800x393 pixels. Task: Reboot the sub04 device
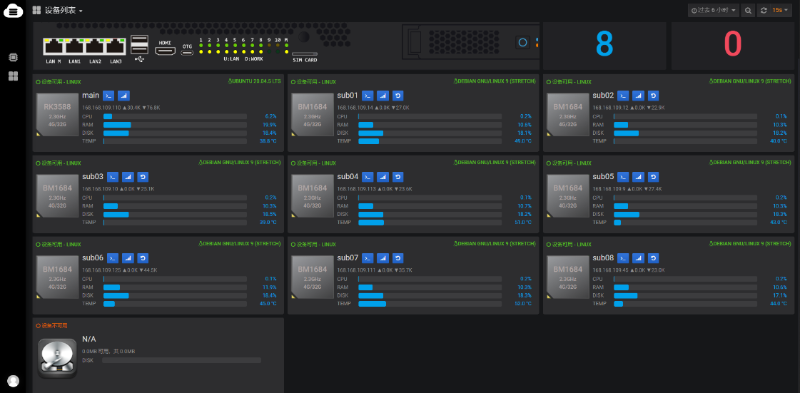coord(398,177)
